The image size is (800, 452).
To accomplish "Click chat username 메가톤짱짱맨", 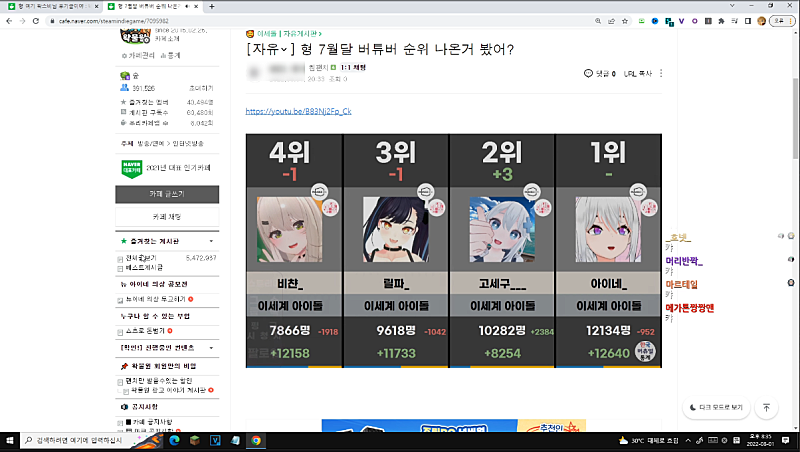I will [690, 308].
